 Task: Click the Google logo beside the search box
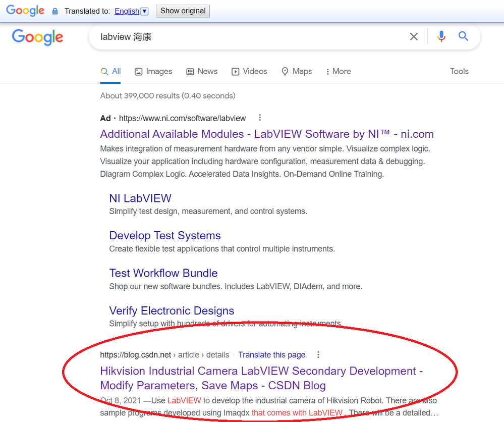[x=37, y=37]
